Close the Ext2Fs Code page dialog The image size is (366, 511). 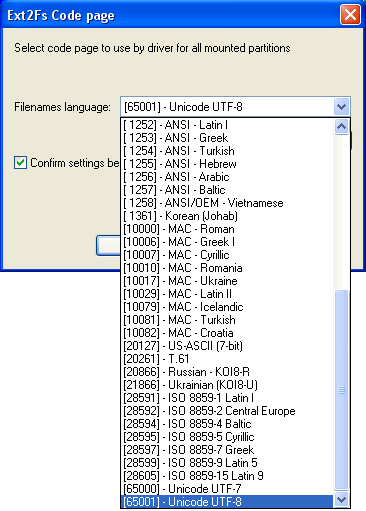click(x=350, y=15)
